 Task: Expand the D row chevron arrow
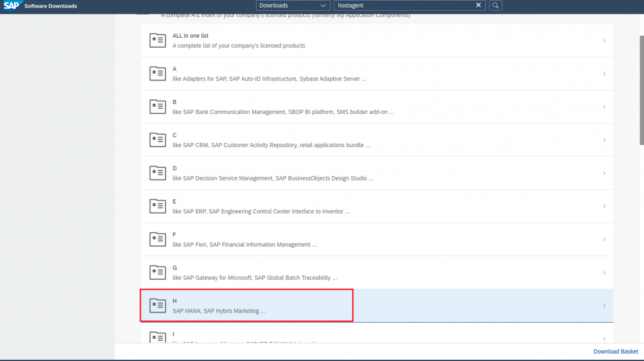pyautogui.click(x=604, y=173)
